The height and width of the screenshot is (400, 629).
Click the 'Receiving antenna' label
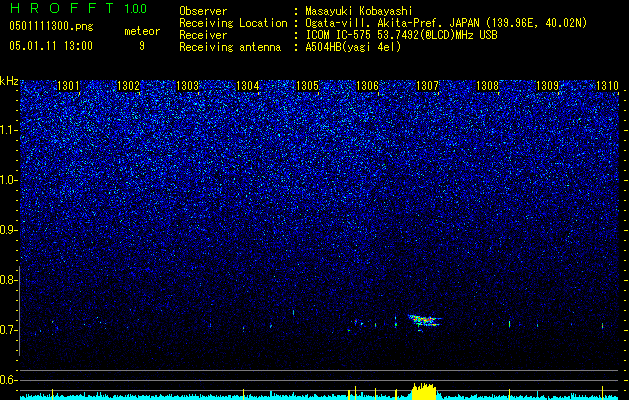[x=230, y=47]
